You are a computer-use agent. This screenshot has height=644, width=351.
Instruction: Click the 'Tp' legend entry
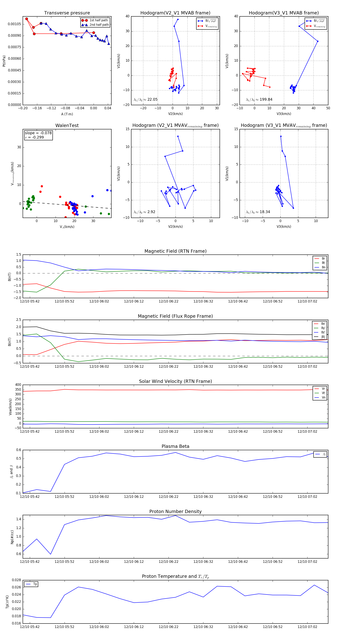tap(31, 584)
